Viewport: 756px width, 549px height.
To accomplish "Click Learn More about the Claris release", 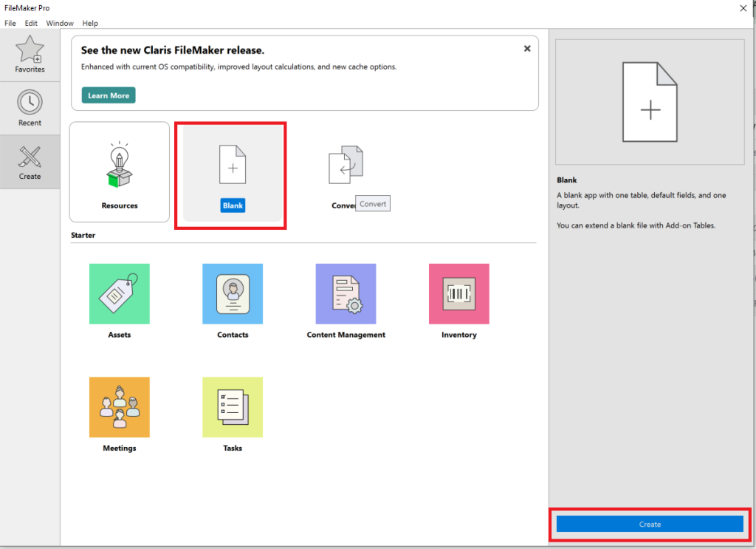I will tap(108, 95).
